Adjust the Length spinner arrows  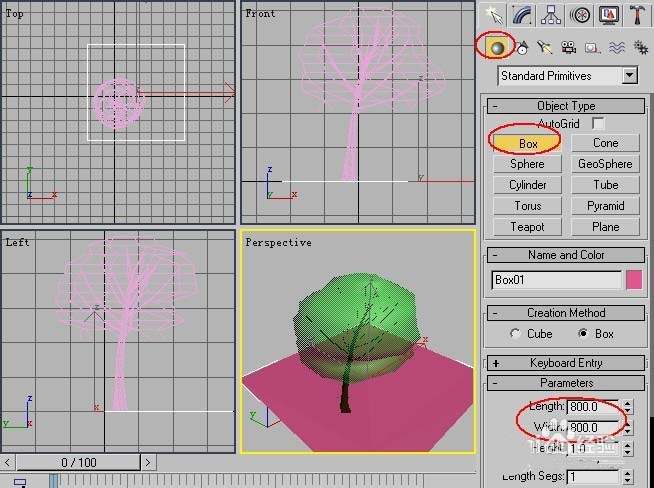tap(628, 406)
